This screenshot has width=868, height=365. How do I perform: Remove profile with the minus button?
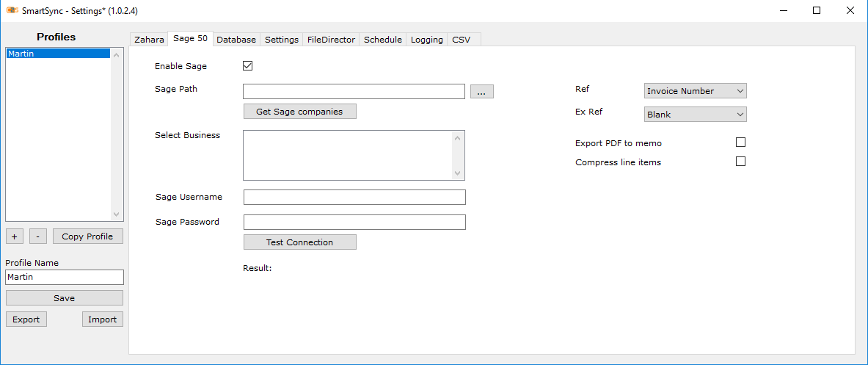[37, 236]
